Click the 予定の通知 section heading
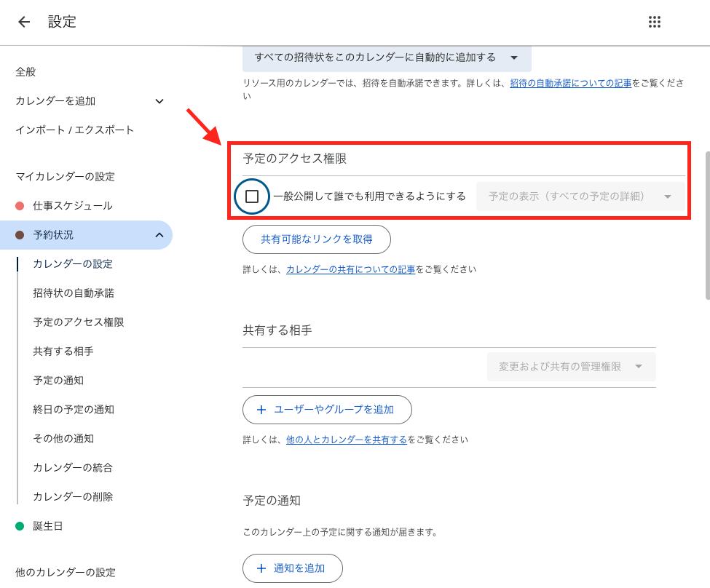The height and width of the screenshot is (588, 710). point(272,501)
